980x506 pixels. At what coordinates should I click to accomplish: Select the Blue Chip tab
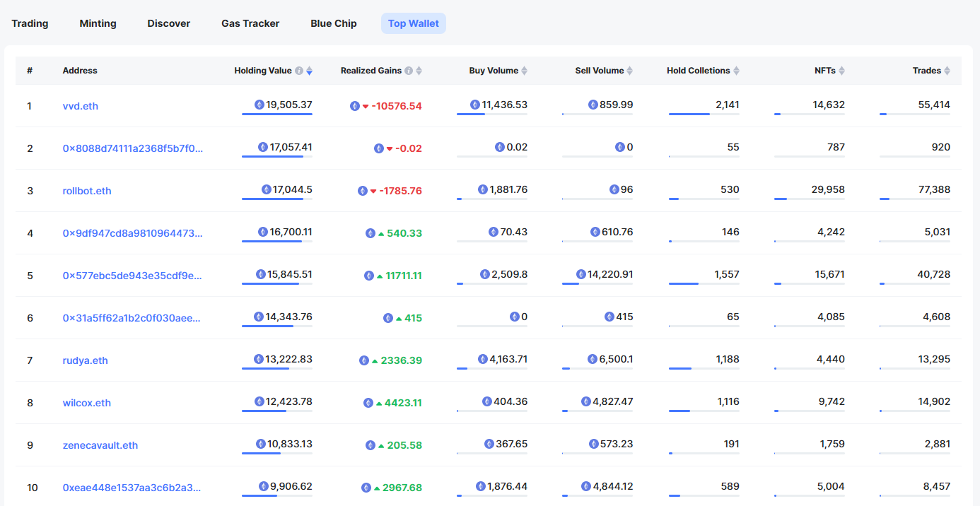click(334, 23)
